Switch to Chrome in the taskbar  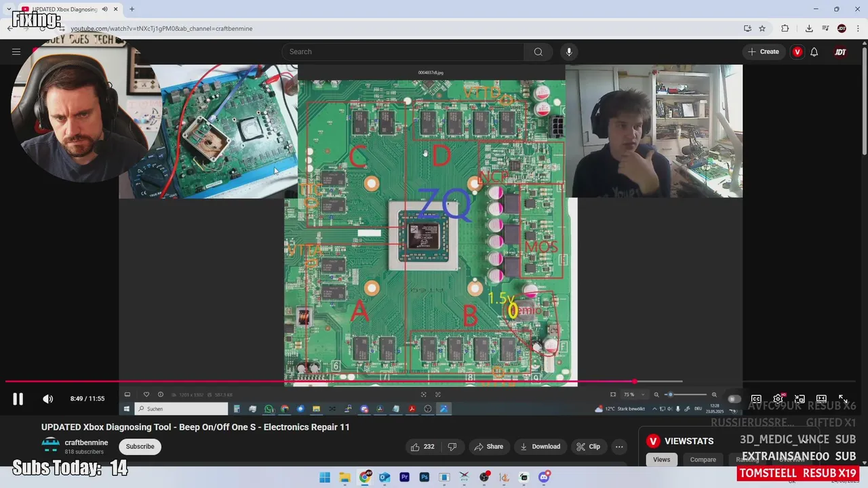pyautogui.click(x=365, y=477)
